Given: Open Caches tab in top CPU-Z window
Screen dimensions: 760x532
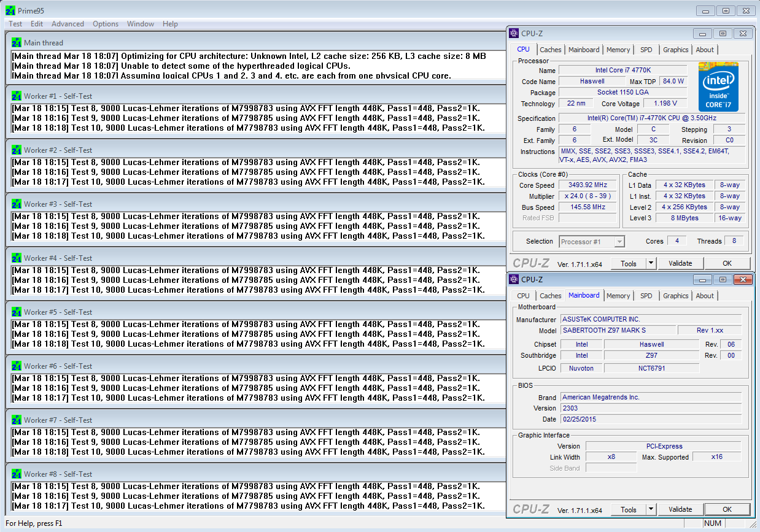Looking at the screenshot, I should 550,50.
